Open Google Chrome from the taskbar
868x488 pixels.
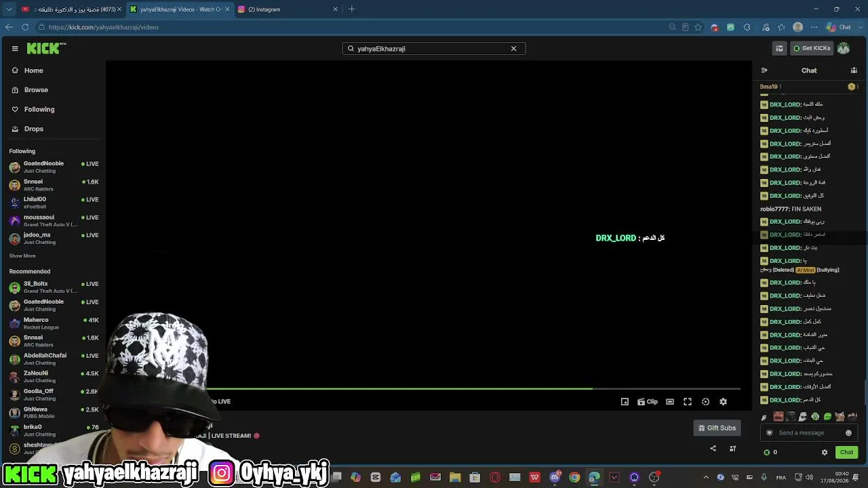[x=574, y=477]
